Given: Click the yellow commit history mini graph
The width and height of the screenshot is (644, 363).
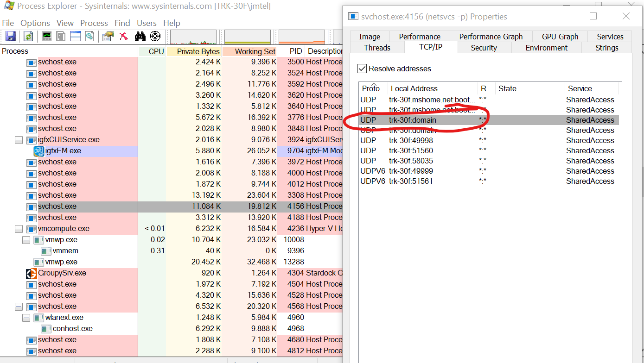Looking at the screenshot, I should 248,37.
